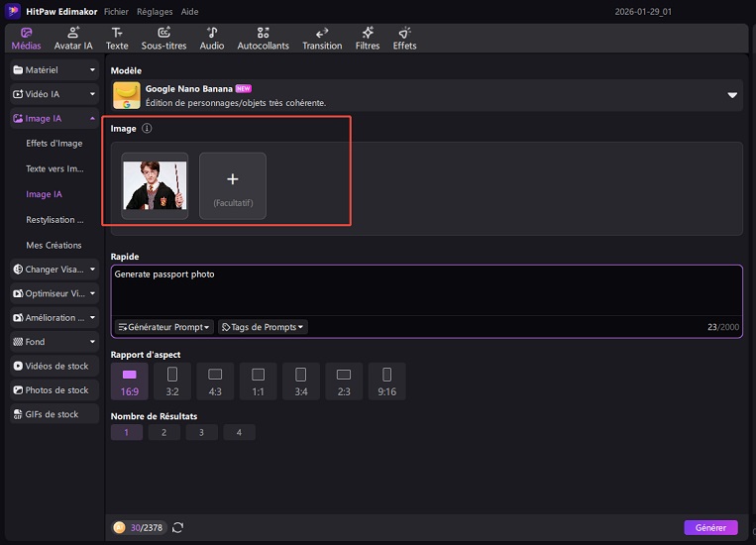Expand the Tags de Prompts dropdown
Image resolution: width=756 pixels, height=545 pixels.
[263, 327]
